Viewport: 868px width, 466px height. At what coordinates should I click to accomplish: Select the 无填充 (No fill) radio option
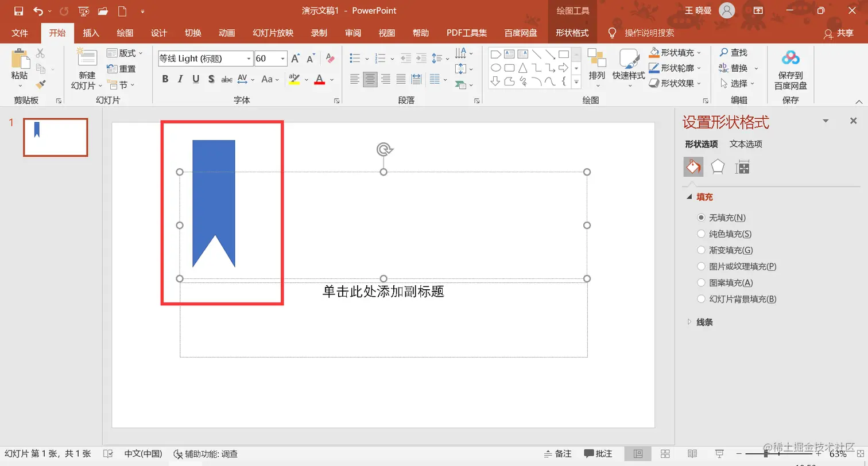click(701, 218)
